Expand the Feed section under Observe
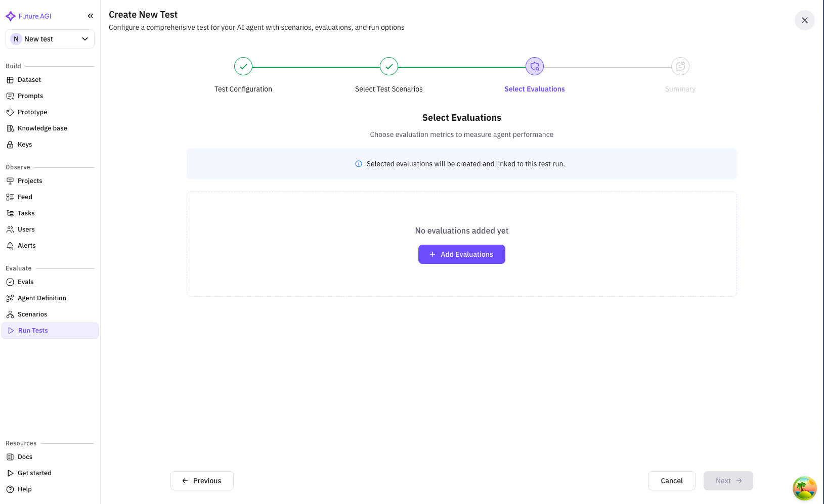The image size is (824, 504). pyautogui.click(x=24, y=197)
